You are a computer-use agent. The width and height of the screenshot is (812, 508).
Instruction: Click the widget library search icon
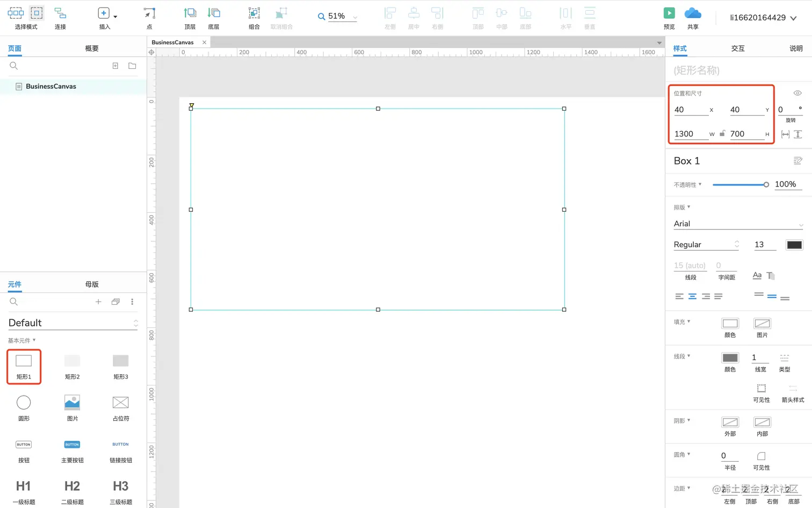point(14,302)
